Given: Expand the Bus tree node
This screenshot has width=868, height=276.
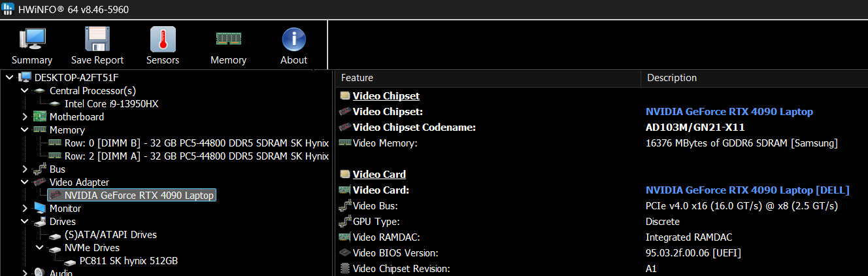Looking at the screenshot, I should (25, 169).
